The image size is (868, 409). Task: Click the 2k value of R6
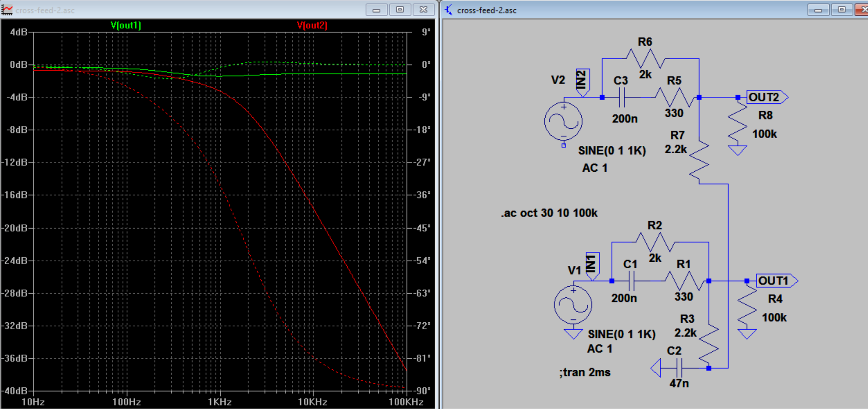pos(645,74)
